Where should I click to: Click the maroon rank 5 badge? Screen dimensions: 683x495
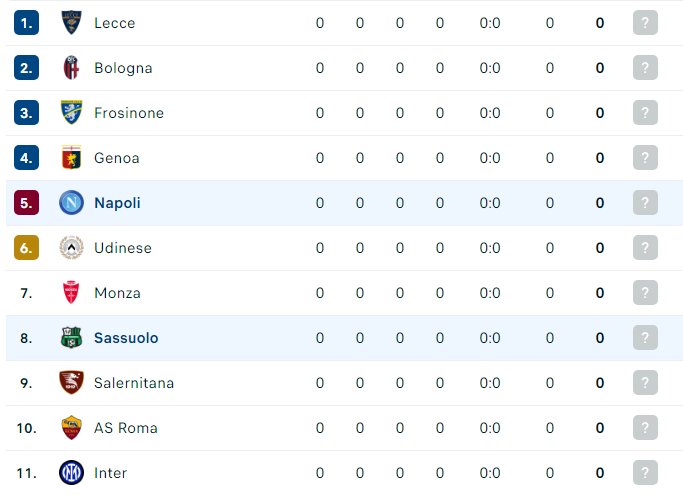click(27, 203)
